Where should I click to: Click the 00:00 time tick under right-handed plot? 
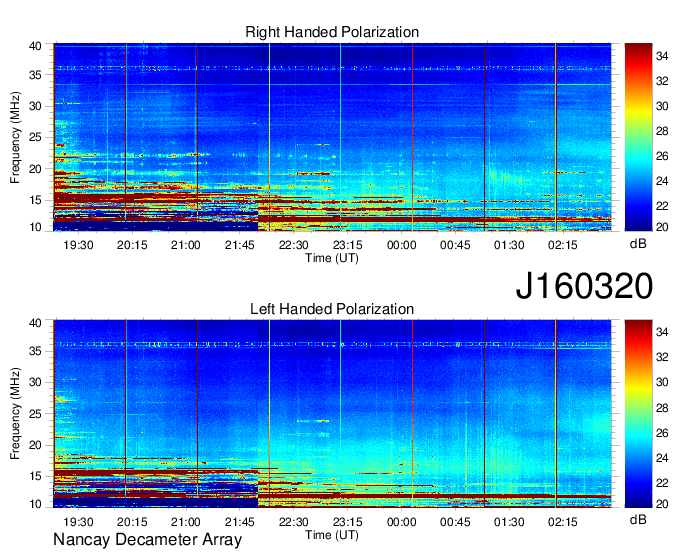pyautogui.click(x=401, y=245)
